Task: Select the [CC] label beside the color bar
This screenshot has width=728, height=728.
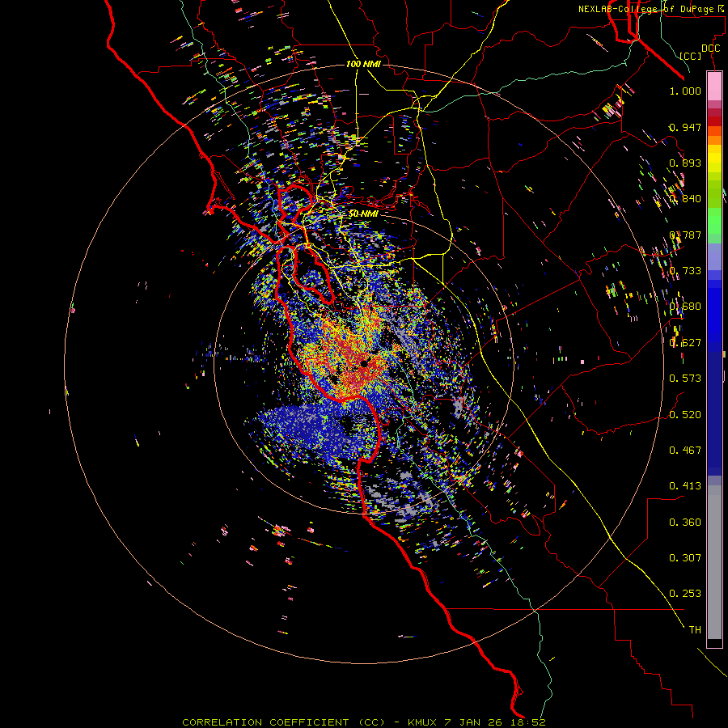Action: click(x=691, y=56)
